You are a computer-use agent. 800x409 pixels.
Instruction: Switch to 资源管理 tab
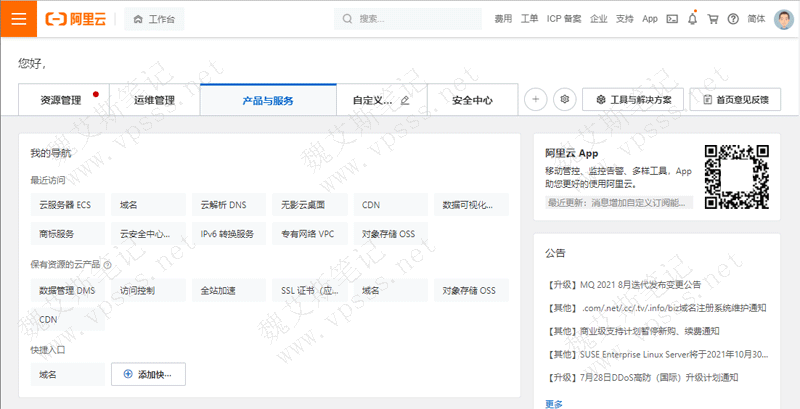coord(64,99)
